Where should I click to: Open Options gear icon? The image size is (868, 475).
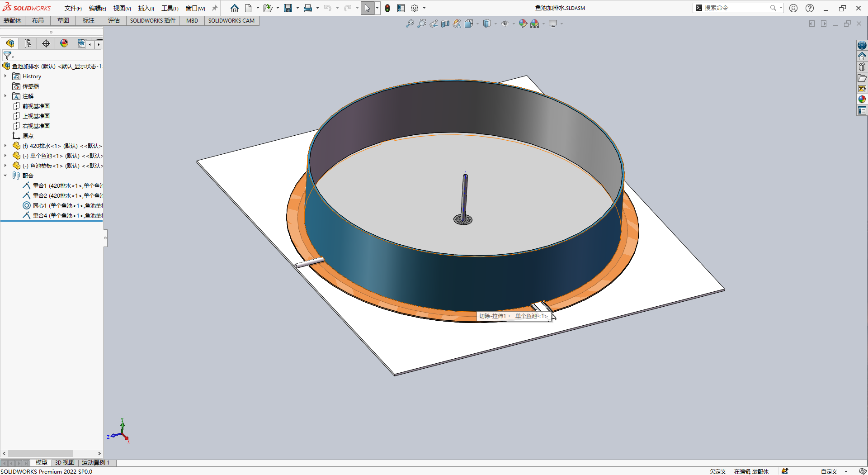[x=415, y=8]
